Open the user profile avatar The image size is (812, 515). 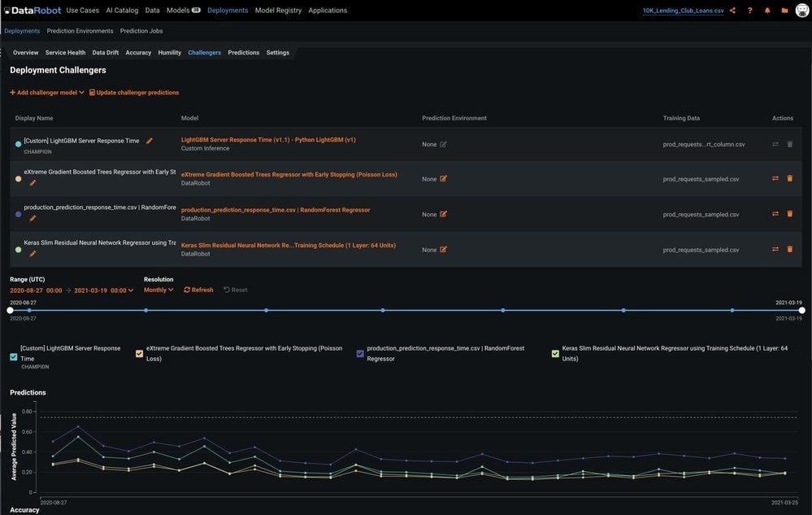click(x=802, y=11)
